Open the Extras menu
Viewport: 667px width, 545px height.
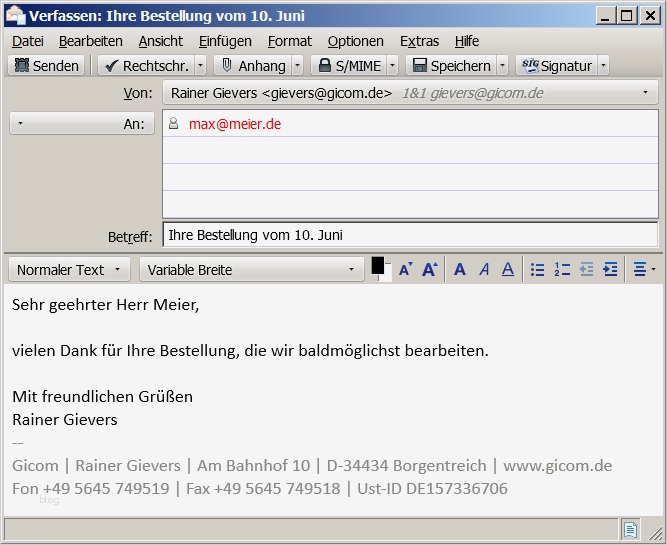click(x=419, y=41)
